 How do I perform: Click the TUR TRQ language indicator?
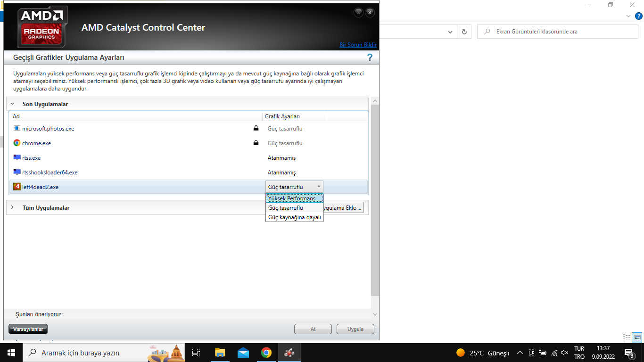click(x=579, y=353)
